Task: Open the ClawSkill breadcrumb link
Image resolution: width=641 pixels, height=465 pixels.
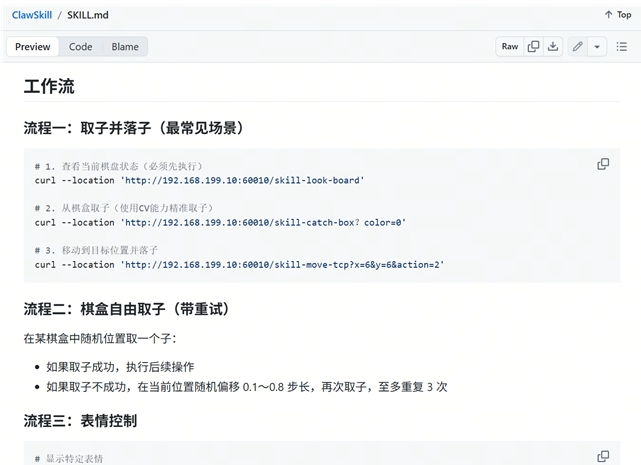Action: (x=31, y=15)
